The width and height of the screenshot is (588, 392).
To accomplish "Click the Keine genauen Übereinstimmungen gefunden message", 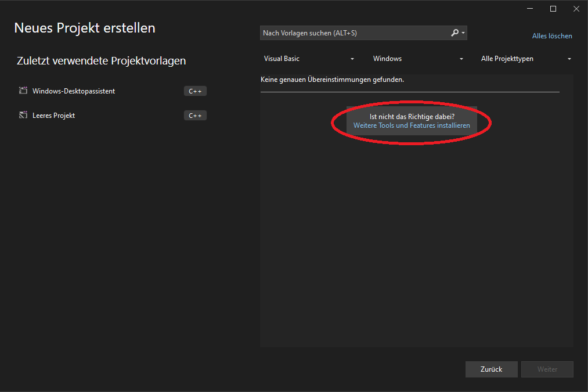I will 332,80.
